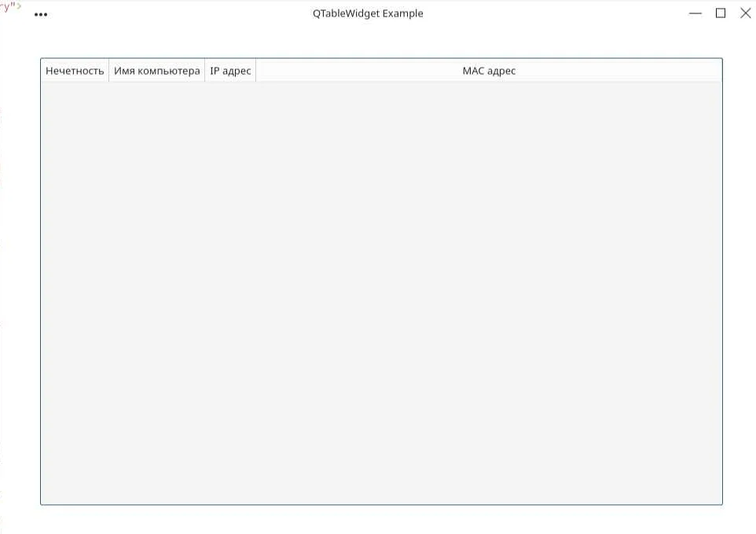Click right end of MAC адрес header
Image resolution: width=756 pixels, height=534 pixels.
(x=707, y=71)
